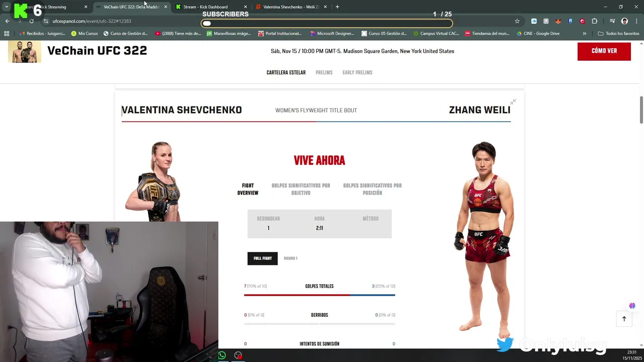This screenshot has width=644, height=362.
Task: Open Golpes Significativos Por Posición tab
Action: tap(372, 189)
